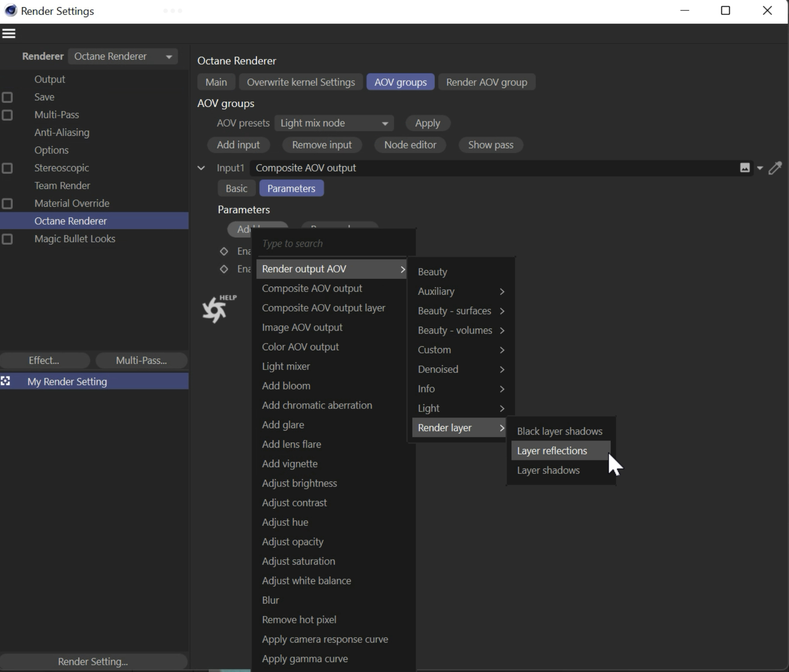Click the Render Setting... button
The height and width of the screenshot is (672, 789).
pyautogui.click(x=93, y=662)
